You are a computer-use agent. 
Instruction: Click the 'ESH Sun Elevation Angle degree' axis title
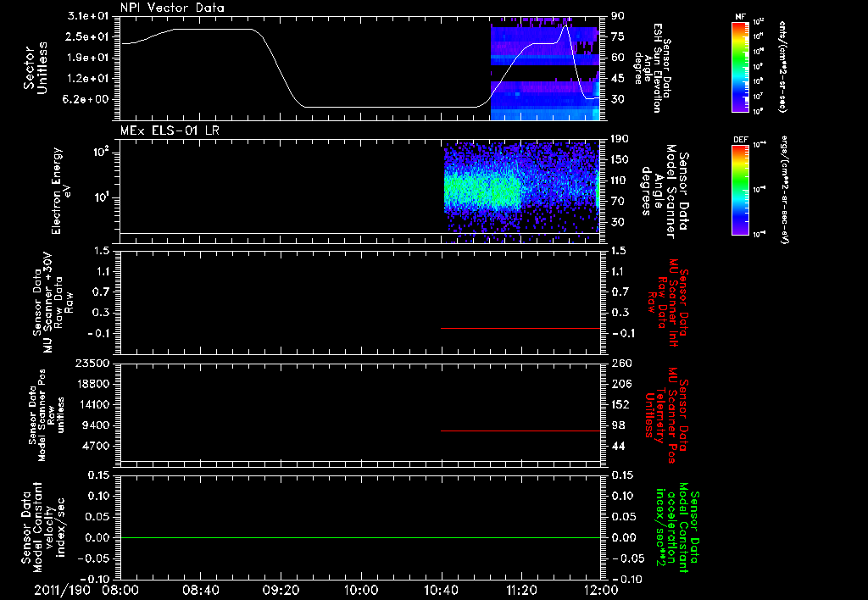coord(654,68)
